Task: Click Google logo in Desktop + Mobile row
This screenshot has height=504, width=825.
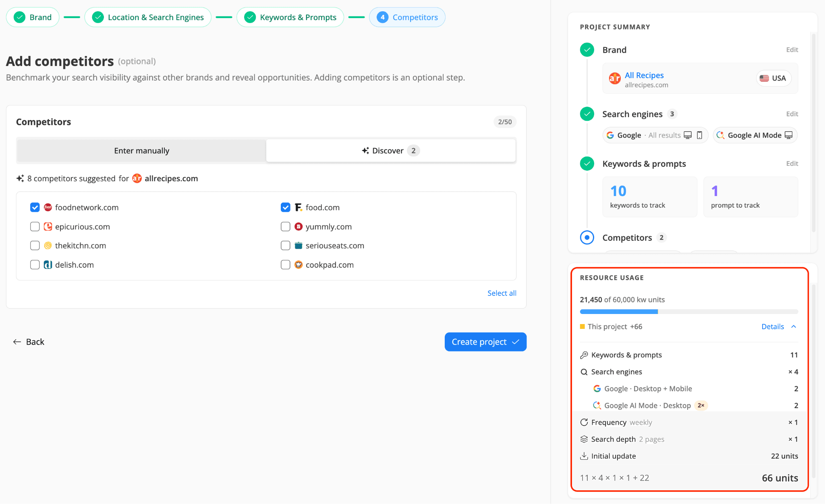Action: (x=597, y=389)
